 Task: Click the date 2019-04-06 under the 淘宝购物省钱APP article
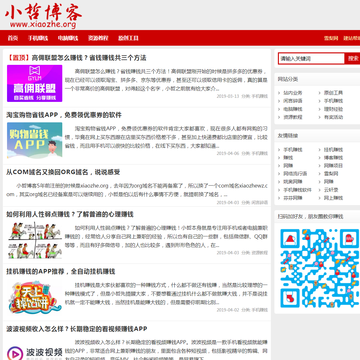[x=228, y=153]
